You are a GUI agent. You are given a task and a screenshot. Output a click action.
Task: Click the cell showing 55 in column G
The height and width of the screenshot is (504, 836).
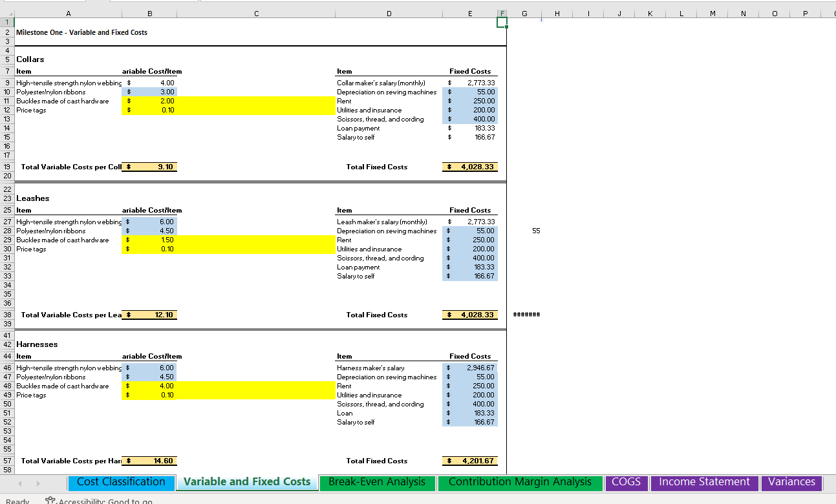[535, 230]
